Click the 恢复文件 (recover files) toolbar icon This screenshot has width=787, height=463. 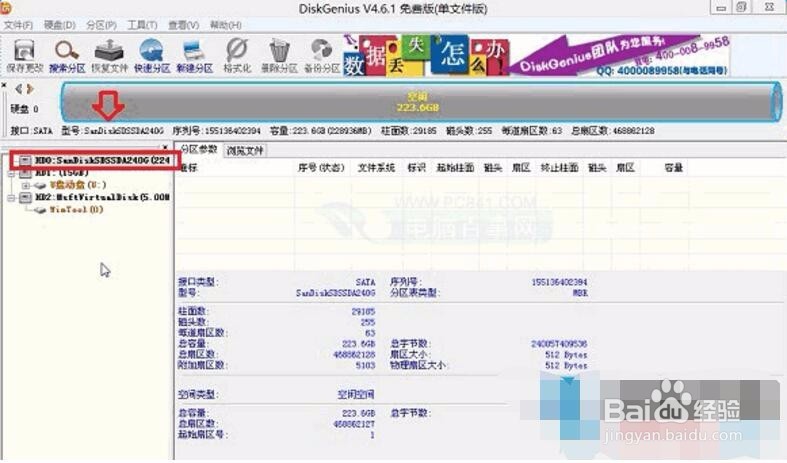(109, 51)
